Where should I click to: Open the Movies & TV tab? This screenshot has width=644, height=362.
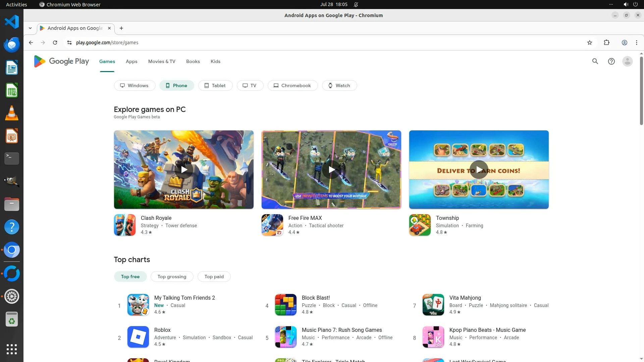point(162,61)
